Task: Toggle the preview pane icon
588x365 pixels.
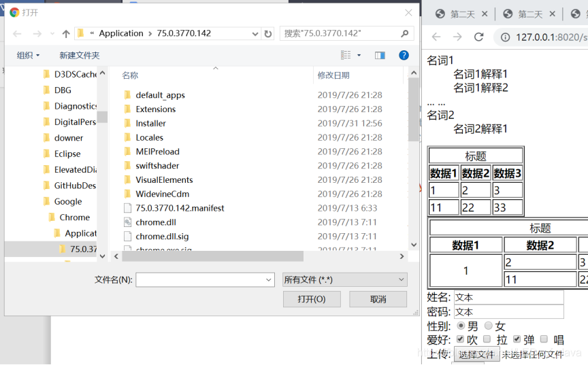Action: pyautogui.click(x=380, y=56)
